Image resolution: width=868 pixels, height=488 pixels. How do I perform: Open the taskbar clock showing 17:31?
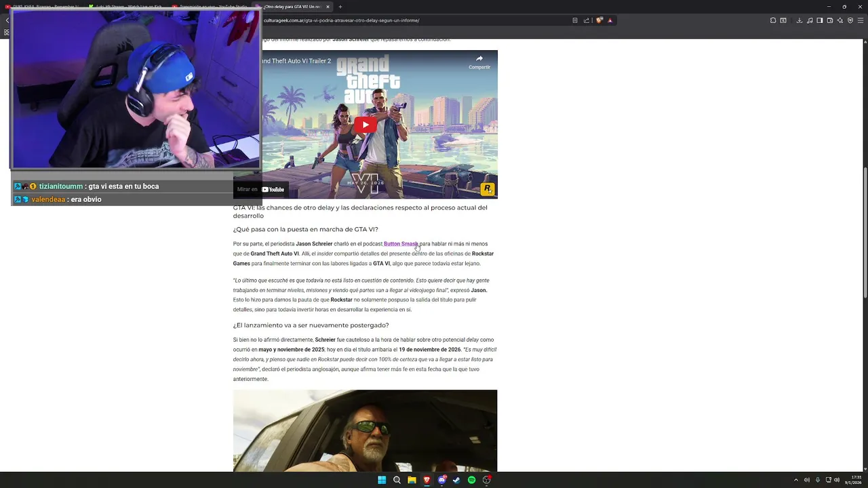pos(853,480)
